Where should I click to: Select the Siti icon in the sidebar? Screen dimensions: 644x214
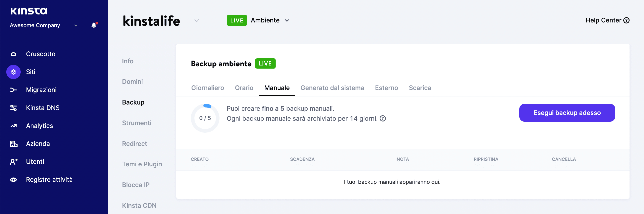click(x=13, y=72)
